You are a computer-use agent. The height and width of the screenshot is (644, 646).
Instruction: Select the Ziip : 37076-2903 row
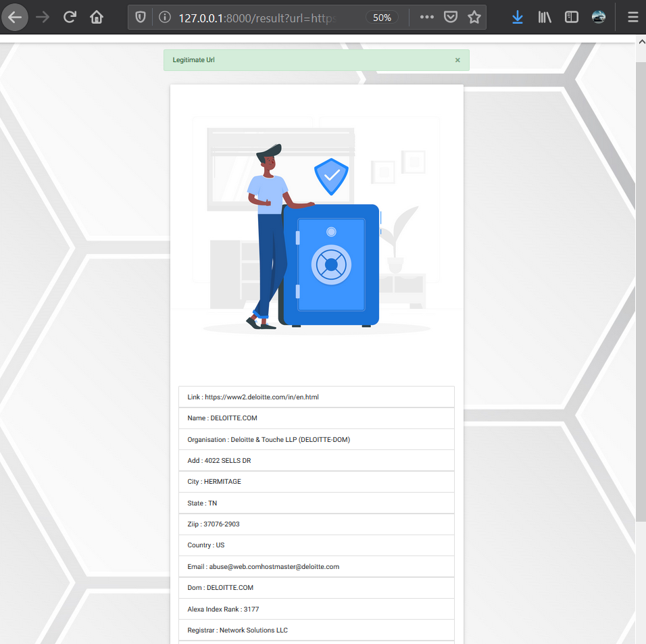click(316, 524)
